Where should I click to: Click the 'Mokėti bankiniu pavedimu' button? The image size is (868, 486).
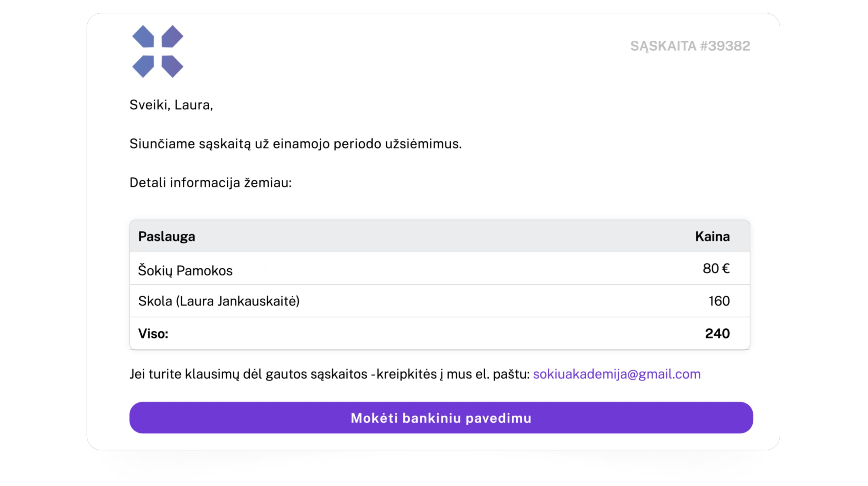pos(441,418)
